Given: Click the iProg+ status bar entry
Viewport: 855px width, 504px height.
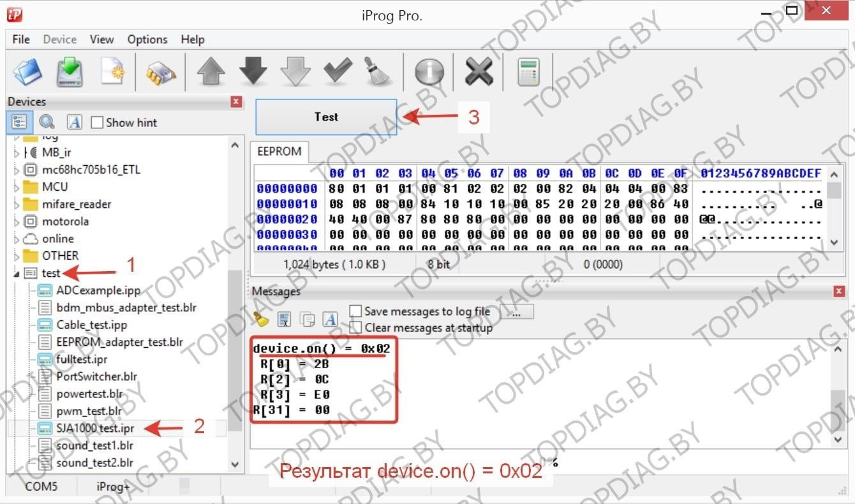Looking at the screenshot, I should [x=113, y=487].
